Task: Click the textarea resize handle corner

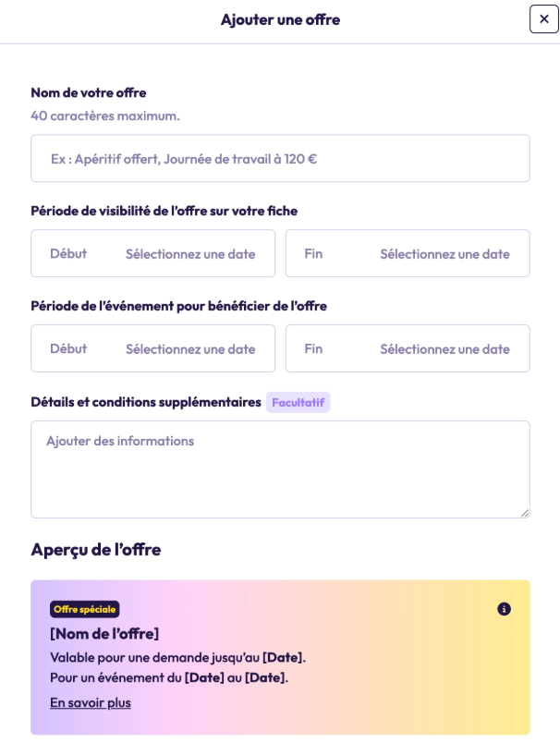Action: [524, 512]
